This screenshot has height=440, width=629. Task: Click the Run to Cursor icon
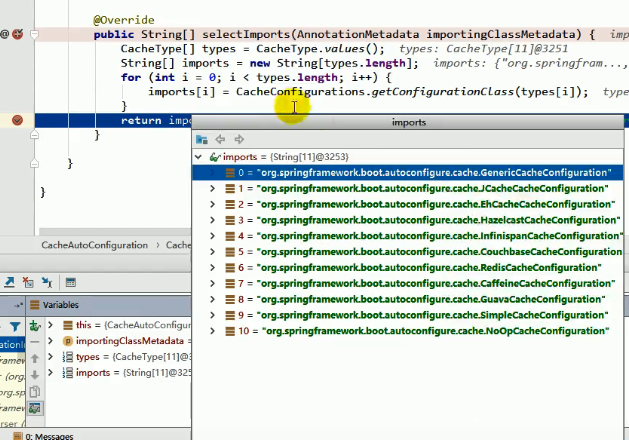click(47, 282)
